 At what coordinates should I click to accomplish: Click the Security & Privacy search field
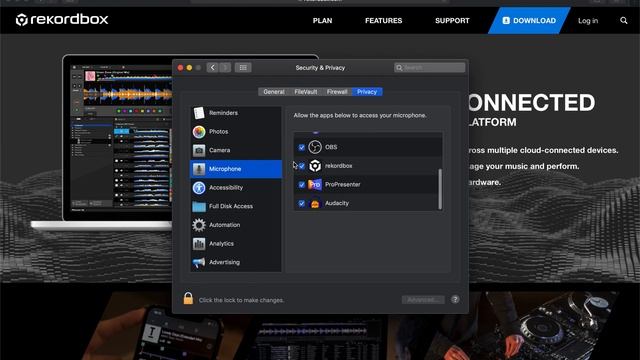coord(429,68)
